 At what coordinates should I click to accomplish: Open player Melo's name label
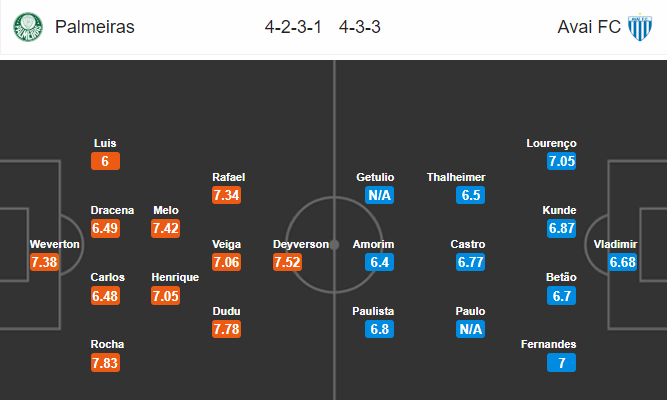pos(166,210)
